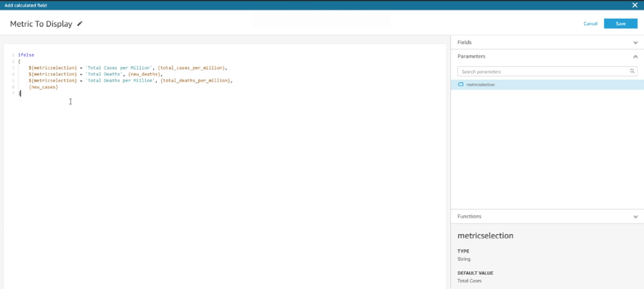Click the String type value
644x289 pixels.
pyautogui.click(x=464, y=259)
